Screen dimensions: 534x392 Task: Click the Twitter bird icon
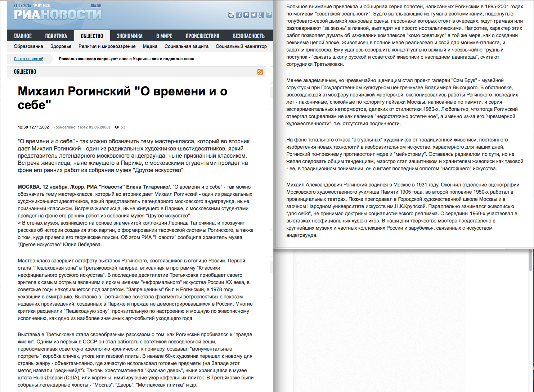point(254,15)
